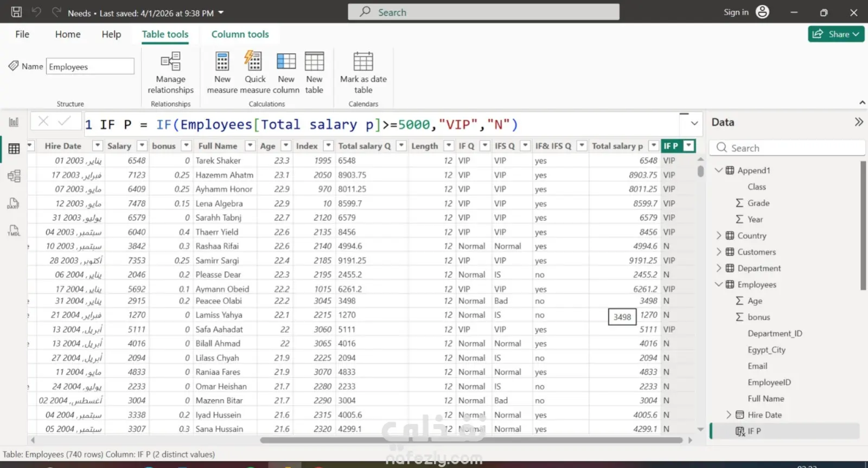Expand the Customers table
The height and width of the screenshot is (468, 868).
(x=719, y=252)
